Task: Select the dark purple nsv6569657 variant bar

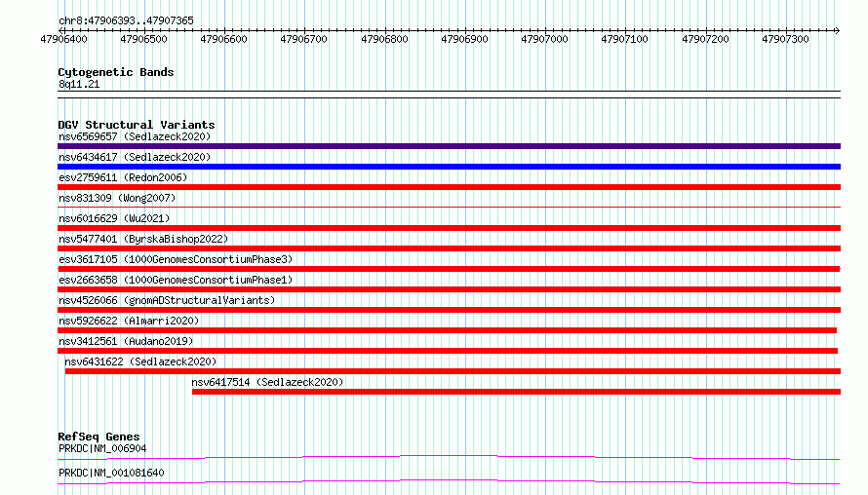Action: click(449, 146)
